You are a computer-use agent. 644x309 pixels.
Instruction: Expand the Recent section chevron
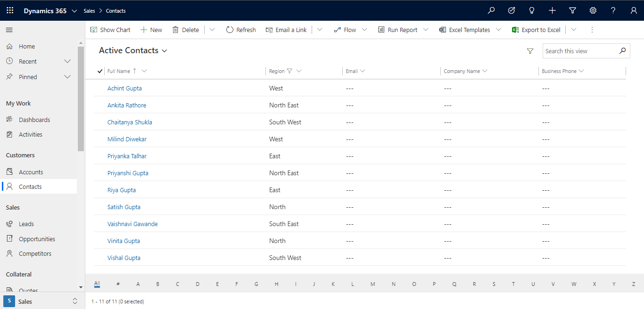(67, 61)
